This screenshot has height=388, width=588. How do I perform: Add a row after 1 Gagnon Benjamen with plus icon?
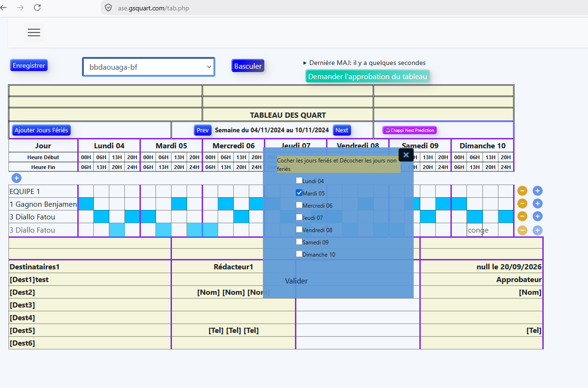[538, 203]
